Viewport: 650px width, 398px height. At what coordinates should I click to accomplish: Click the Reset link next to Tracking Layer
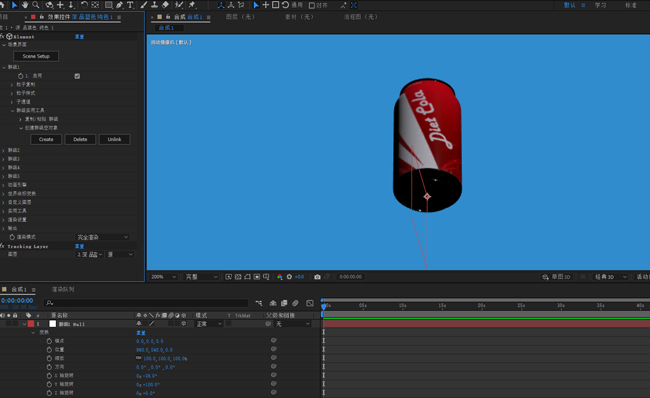79,246
